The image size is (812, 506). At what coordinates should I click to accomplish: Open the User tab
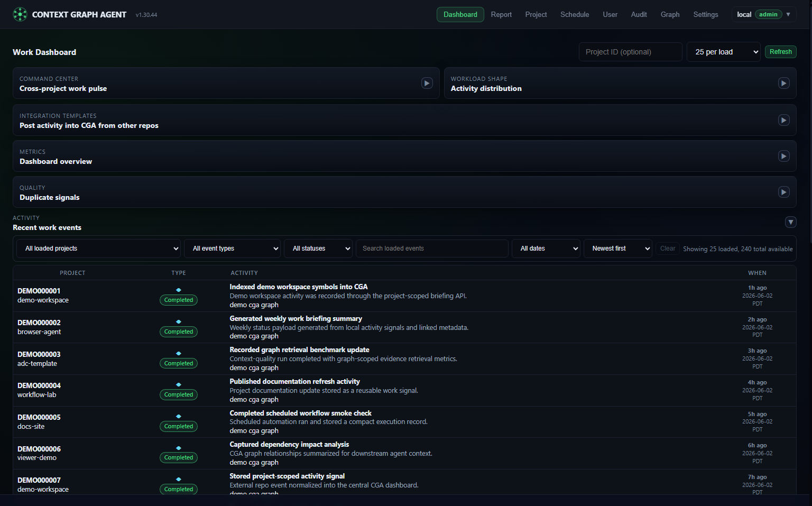click(x=610, y=14)
